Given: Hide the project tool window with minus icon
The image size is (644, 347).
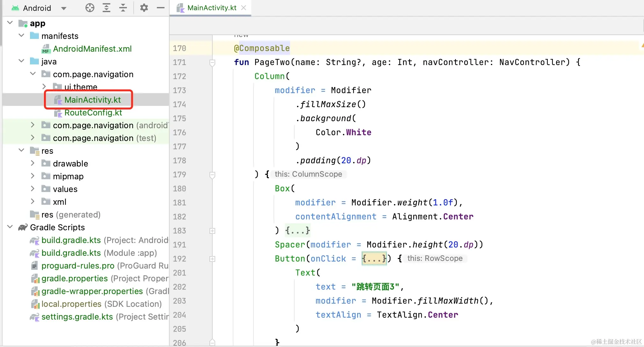Looking at the screenshot, I should pos(161,8).
